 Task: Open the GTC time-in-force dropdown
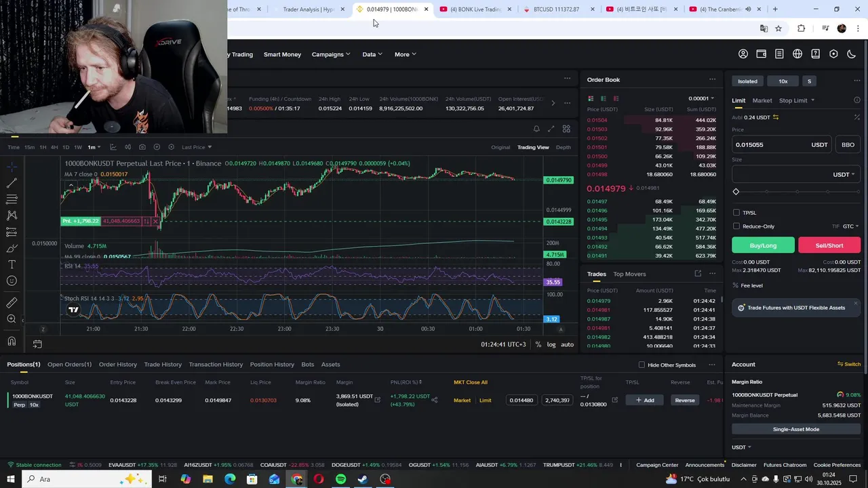pos(850,226)
